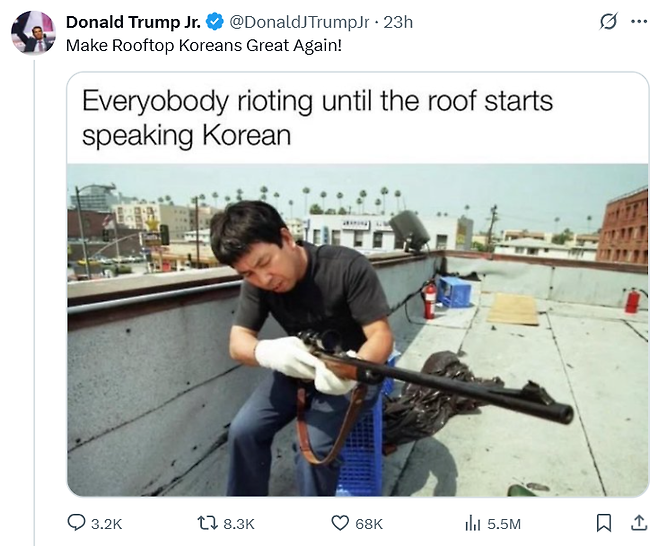Bookmark this post

click(x=603, y=523)
